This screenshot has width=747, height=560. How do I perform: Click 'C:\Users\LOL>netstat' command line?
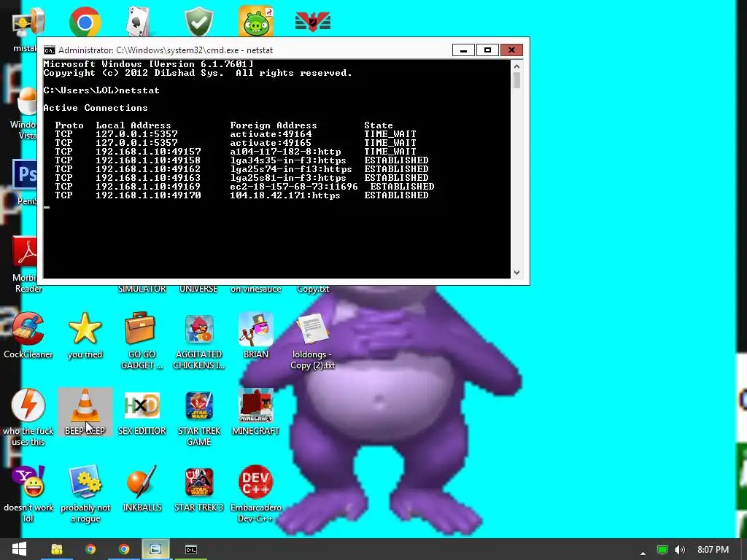[101, 90]
